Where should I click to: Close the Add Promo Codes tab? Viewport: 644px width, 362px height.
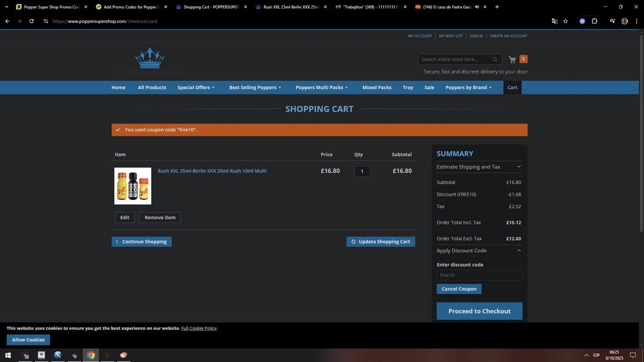166,7
